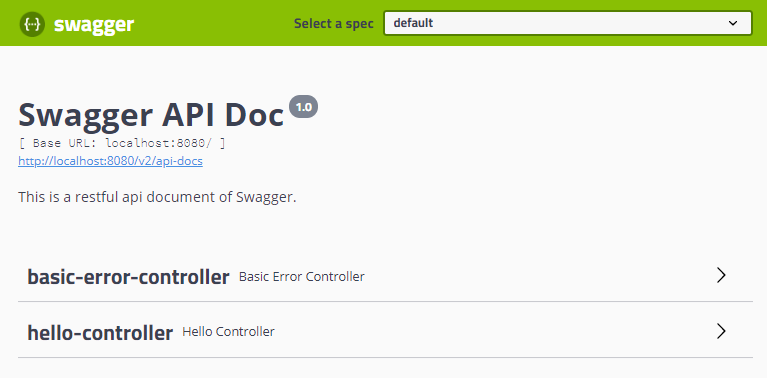Expand hello-controller using its right chevron

tap(721, 332)
